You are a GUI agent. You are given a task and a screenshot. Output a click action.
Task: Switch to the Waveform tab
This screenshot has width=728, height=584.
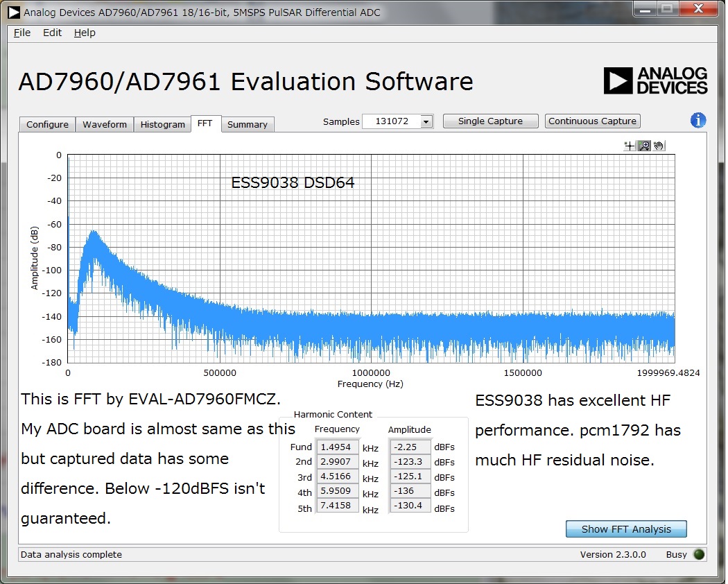[105, 125]
